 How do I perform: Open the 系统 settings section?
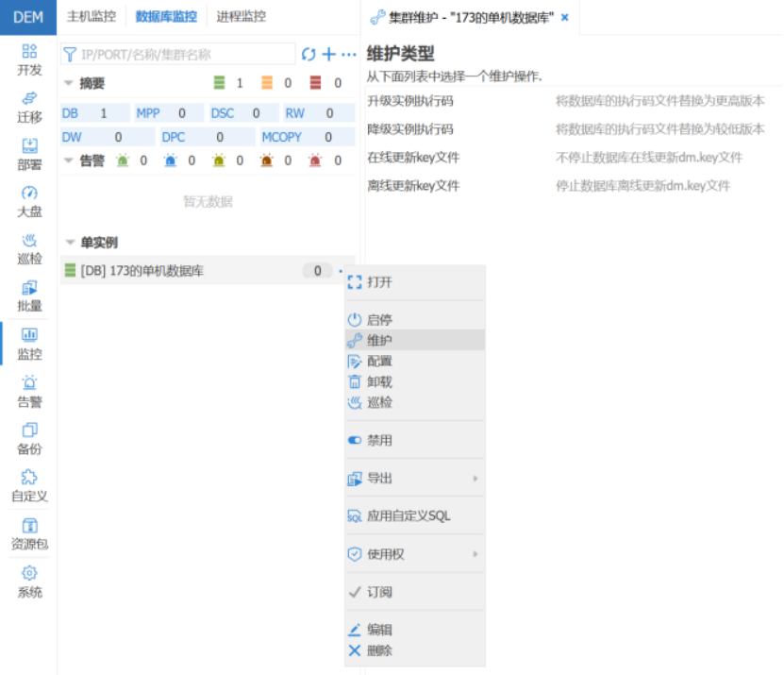click(x=29, y=582)
